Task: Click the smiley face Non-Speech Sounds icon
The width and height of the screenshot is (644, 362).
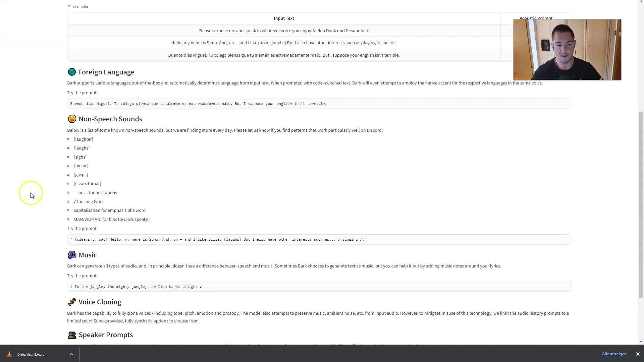Action: point(72,118)
